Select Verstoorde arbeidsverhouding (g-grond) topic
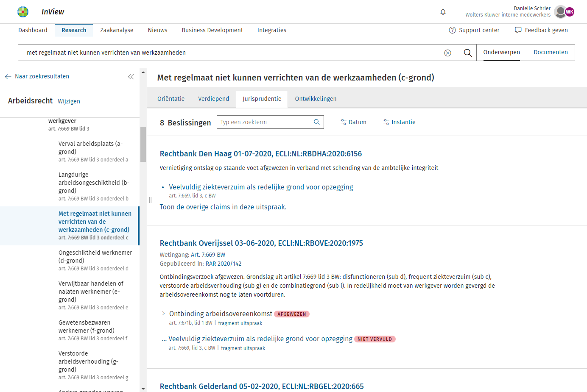The width and height of the screenshot is (587, 392). [x=88, y=361]
